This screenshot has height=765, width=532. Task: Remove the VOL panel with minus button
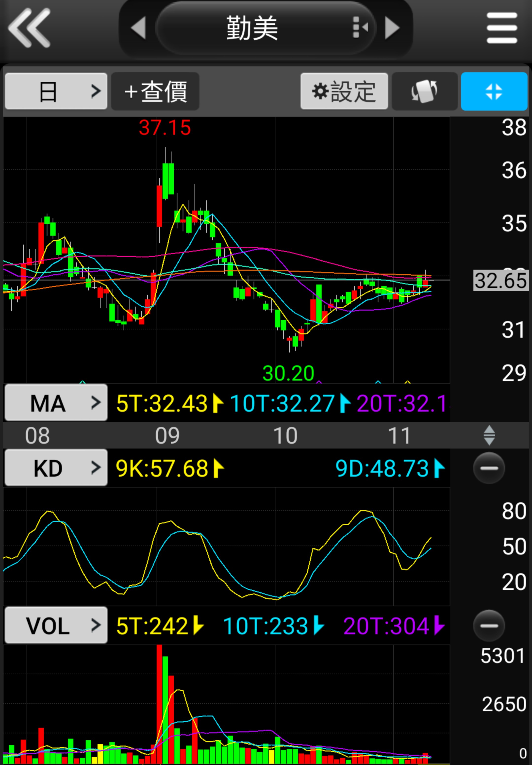pos(489,626)
